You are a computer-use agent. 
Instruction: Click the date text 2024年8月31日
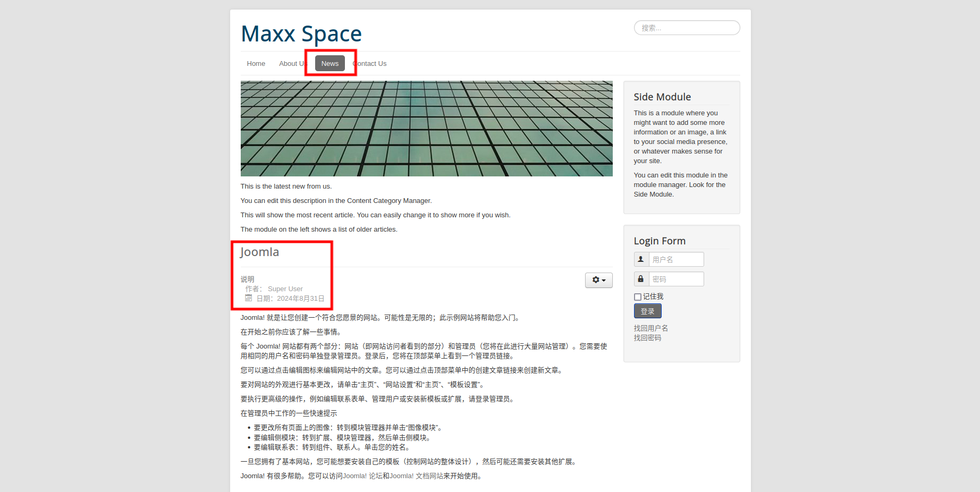coord(300,299)
